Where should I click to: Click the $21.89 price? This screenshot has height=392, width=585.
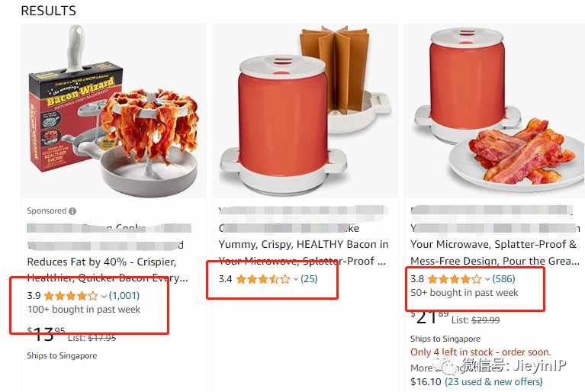[x=429, y=317]
